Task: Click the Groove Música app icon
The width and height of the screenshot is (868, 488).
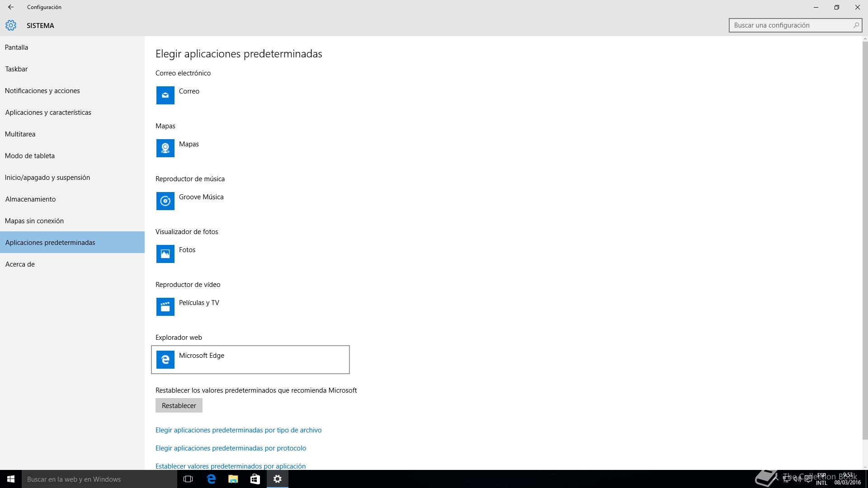Action: click(x=165, y=201)
